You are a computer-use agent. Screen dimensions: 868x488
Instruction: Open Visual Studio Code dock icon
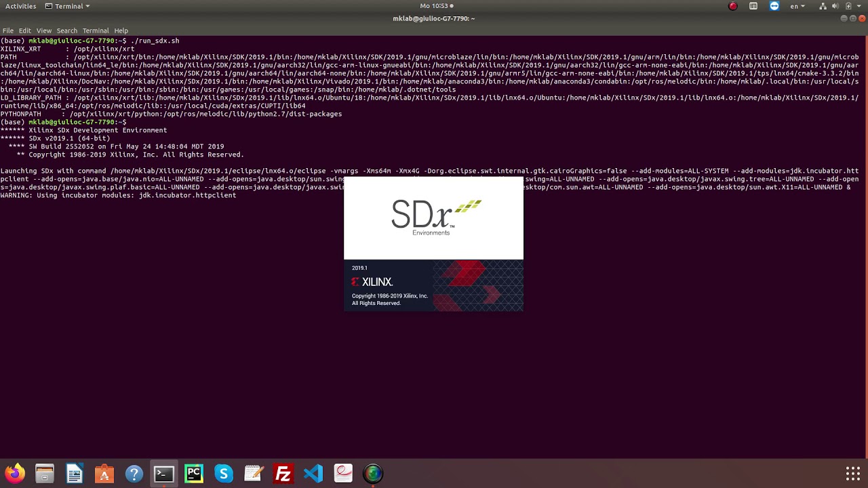point(313,474)
